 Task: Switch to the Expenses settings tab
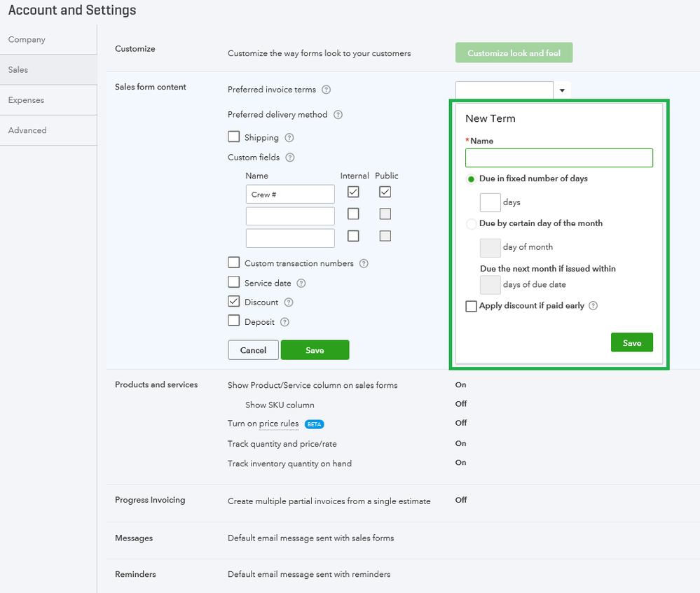click(26, 100)
